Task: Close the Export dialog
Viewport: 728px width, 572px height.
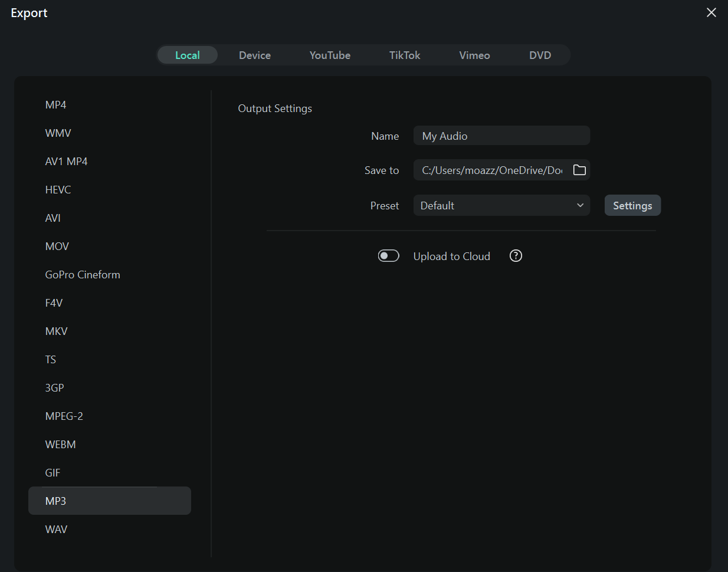Action: pos(711,12)
